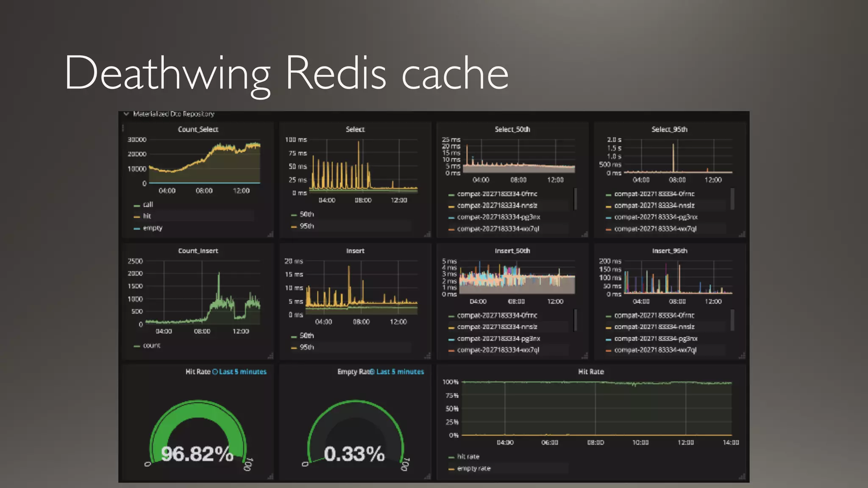Open the Hit Rate graph panel title menu
This screenshot has height=488, width=868.
coord(591,372)
